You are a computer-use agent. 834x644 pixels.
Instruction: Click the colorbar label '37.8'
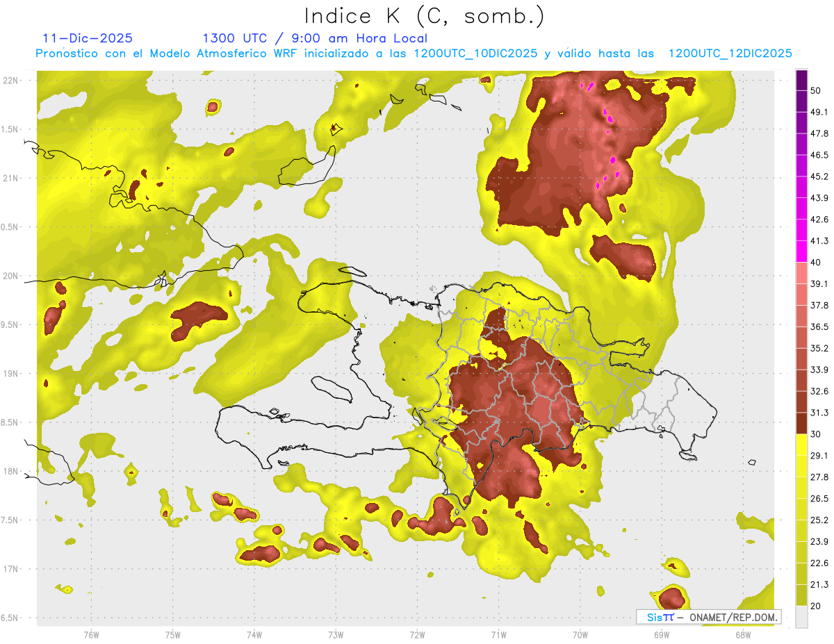pos(819,305)
